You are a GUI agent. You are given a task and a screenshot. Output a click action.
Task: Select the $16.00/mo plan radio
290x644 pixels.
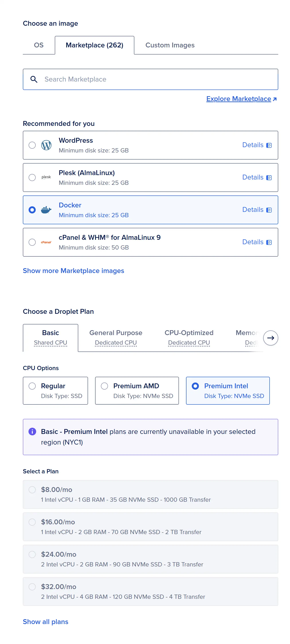click(x=32, y=522)
